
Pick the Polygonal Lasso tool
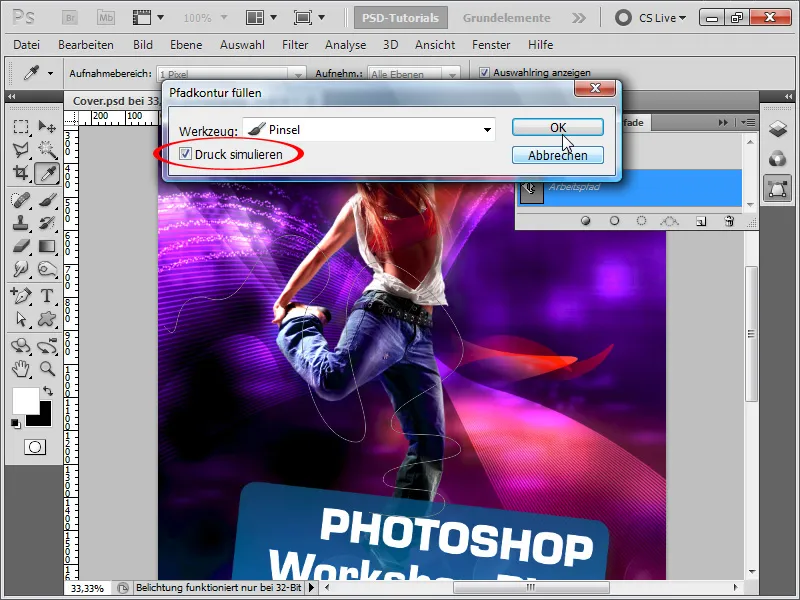[x=21, y=149]
